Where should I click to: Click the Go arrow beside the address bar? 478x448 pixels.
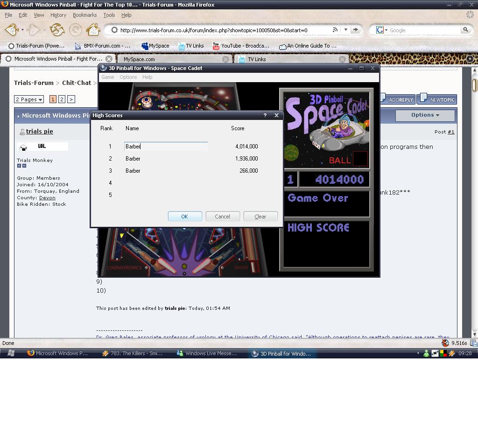[355, 29]
